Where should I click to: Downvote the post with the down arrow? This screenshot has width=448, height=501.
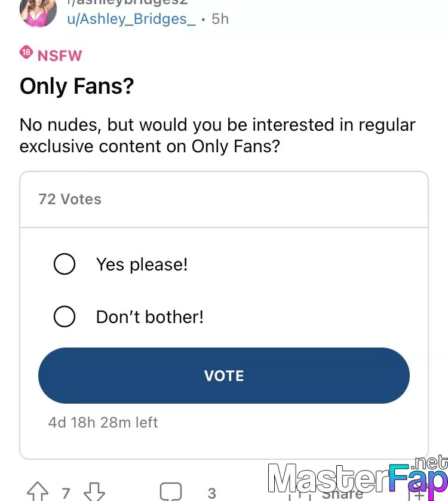(x=94, y=491)
